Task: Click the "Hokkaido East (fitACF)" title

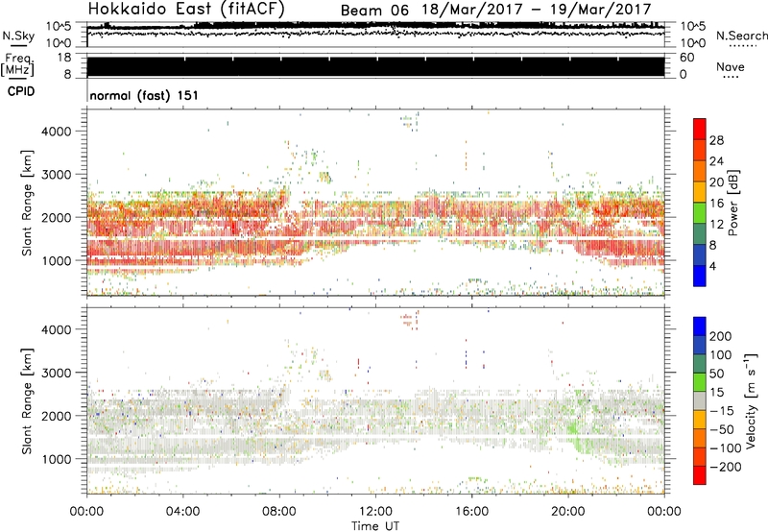Action: coord(186,9)
